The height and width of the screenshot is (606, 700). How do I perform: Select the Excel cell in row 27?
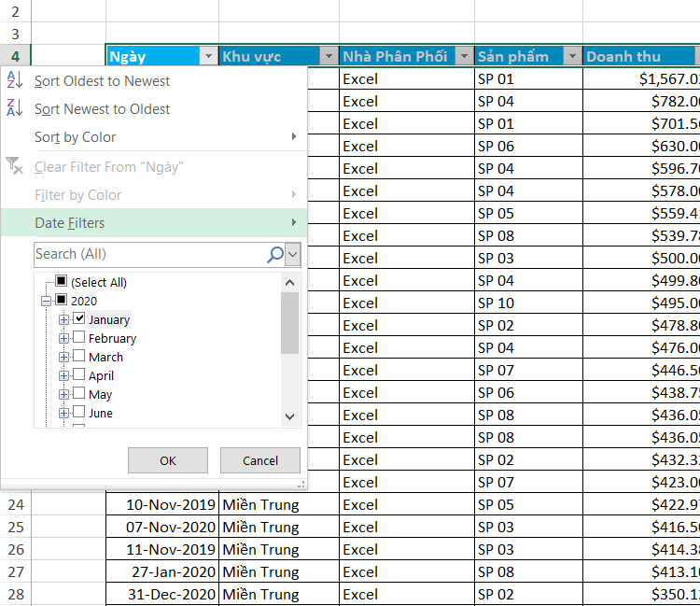407,572
